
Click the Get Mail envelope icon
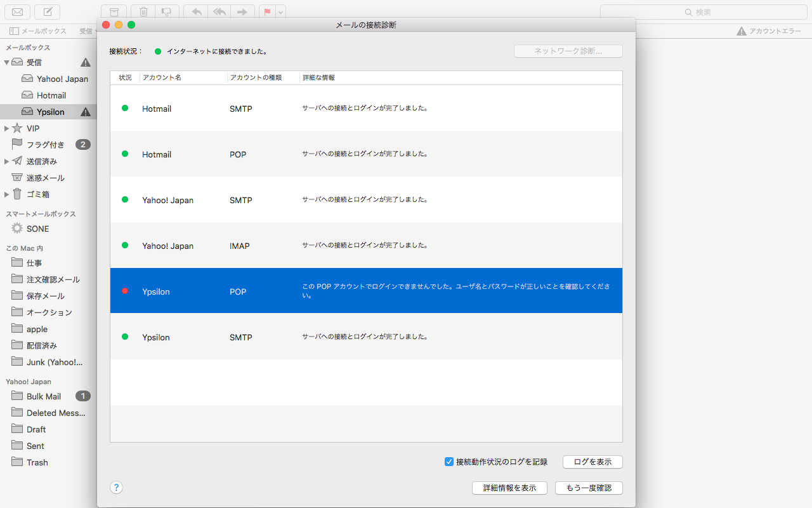point(18,12)
